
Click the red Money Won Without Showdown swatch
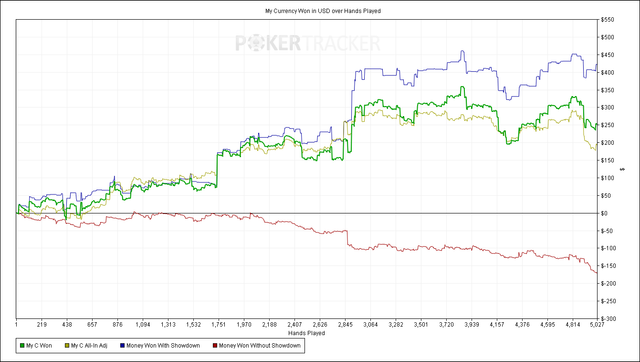click(215, 346)
